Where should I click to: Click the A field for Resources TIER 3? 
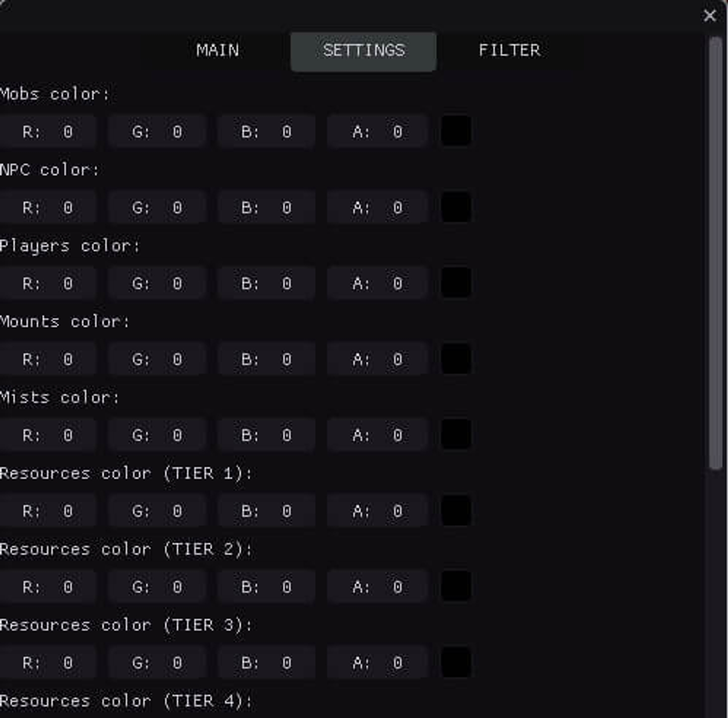click(376, 662)
